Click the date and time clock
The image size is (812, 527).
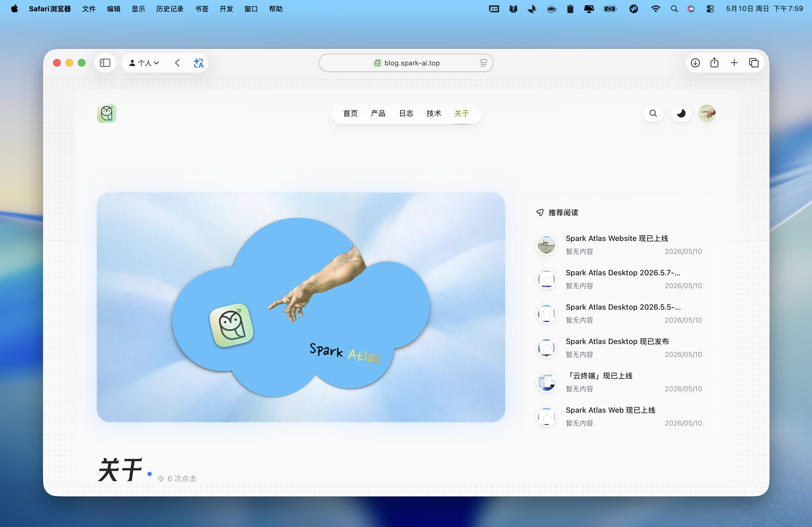[x=764, y=9]
